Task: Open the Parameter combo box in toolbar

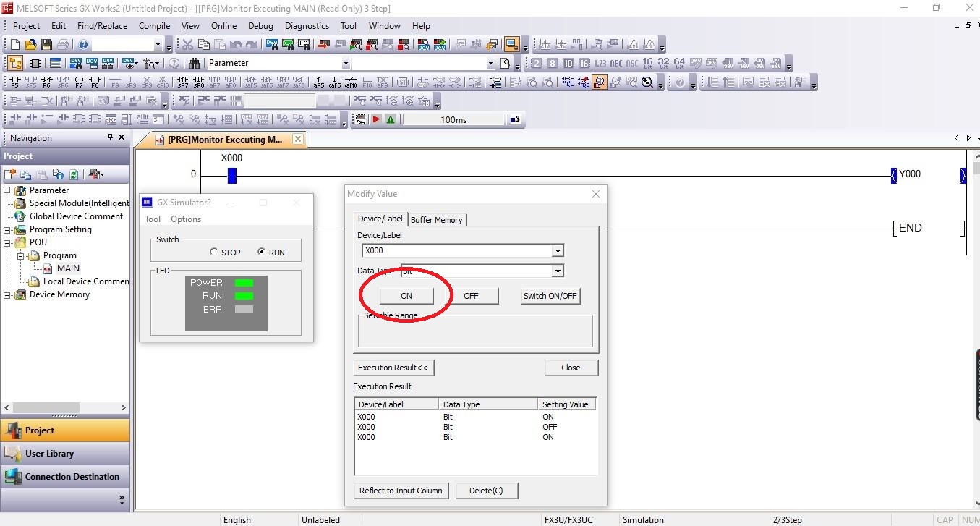Action: (346, 63)
